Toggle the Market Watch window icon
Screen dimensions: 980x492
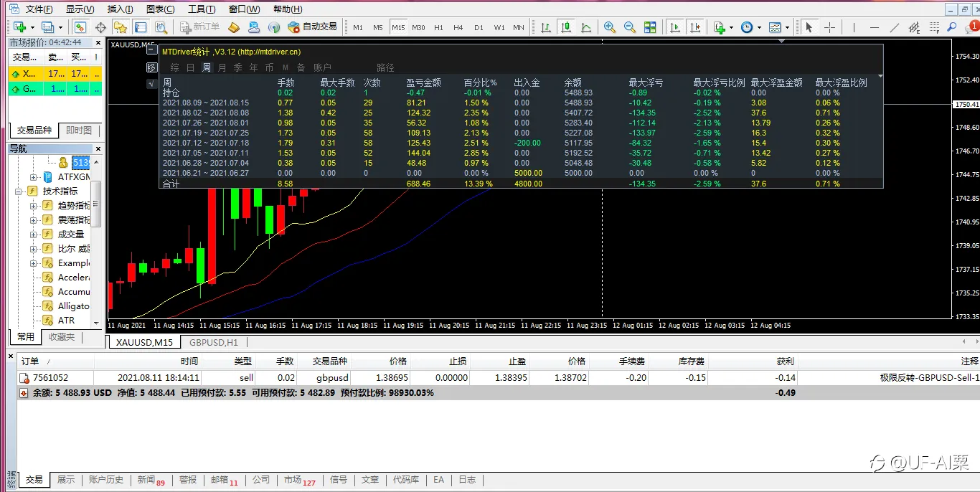[x=80, y=27]
